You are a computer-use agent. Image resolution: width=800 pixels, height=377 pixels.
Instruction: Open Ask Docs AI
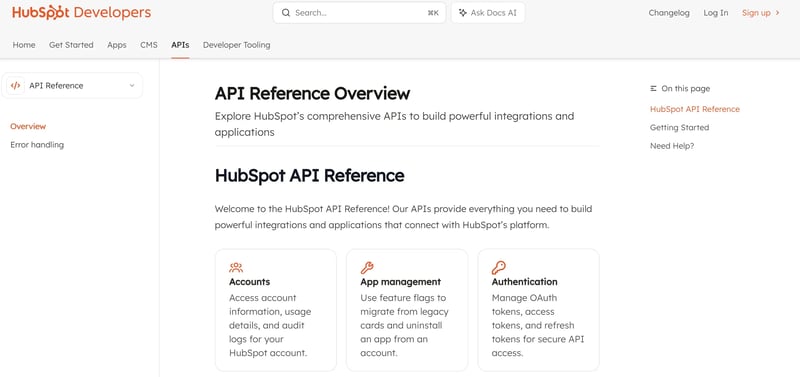coord(488,13)
